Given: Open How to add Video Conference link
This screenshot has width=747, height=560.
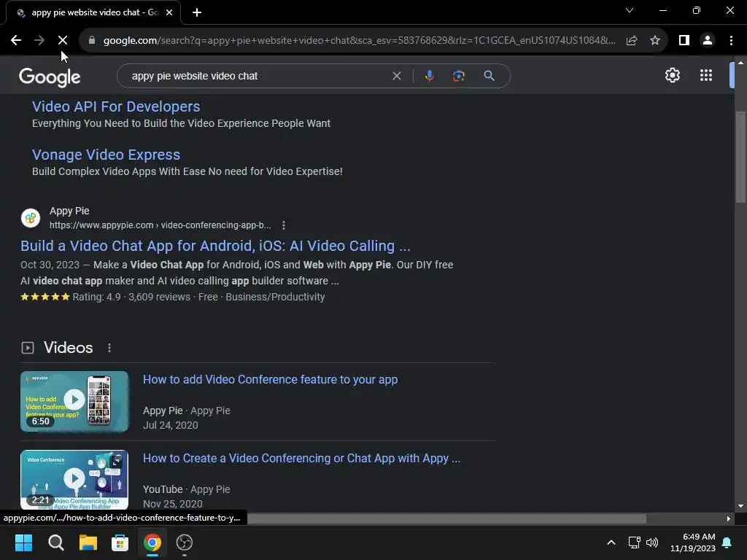Looking at the screenshot, I should [x=270, y=379].
